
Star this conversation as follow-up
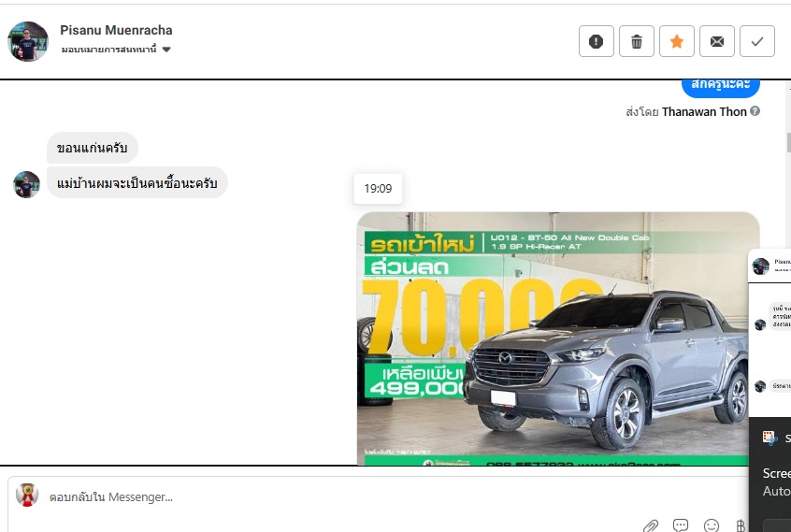click(677, 41)
